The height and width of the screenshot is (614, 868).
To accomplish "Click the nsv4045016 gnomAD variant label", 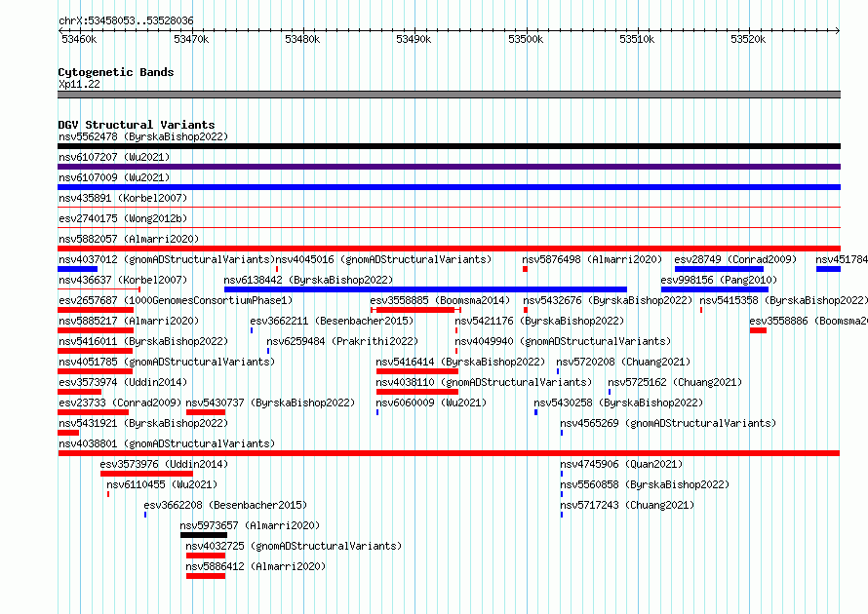I will click(x=383, y=259).
